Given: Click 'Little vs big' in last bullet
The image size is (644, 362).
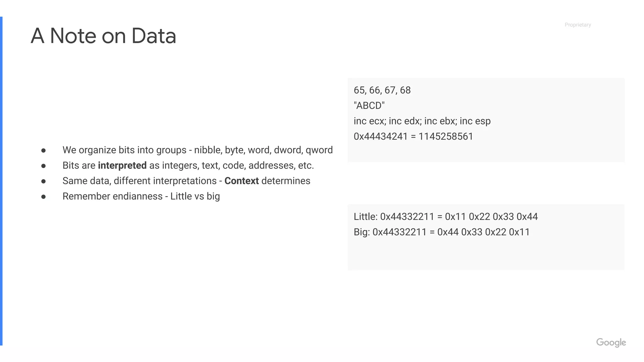Looking at the screenshot, I should coord(195,196).
